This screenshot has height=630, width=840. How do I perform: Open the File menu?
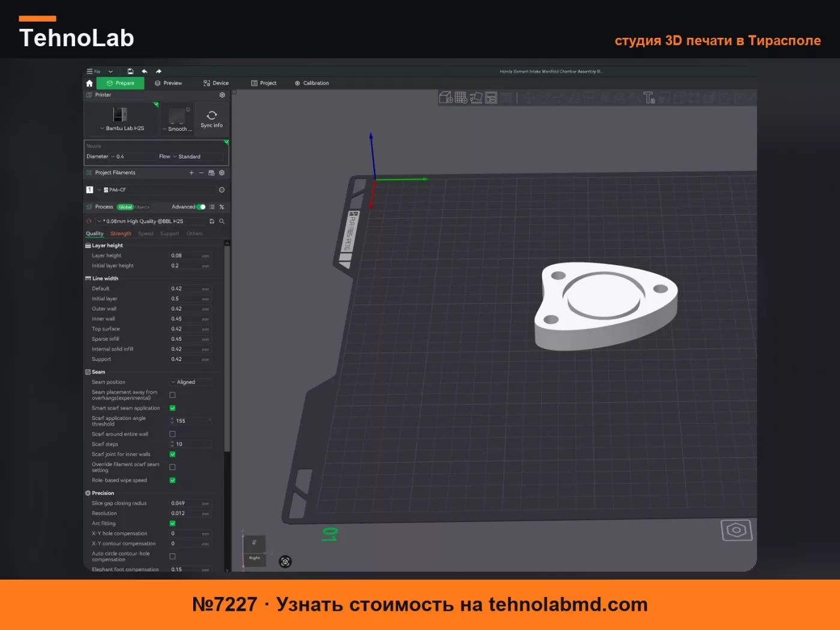coord(95,71)
